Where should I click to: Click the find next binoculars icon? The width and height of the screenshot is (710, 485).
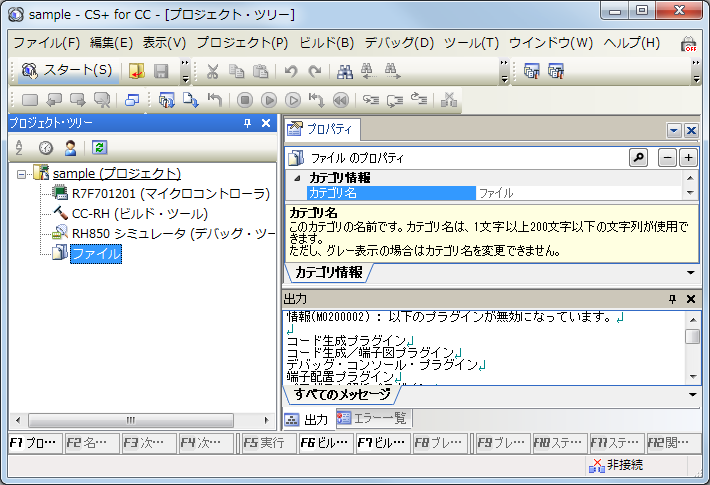392,71
